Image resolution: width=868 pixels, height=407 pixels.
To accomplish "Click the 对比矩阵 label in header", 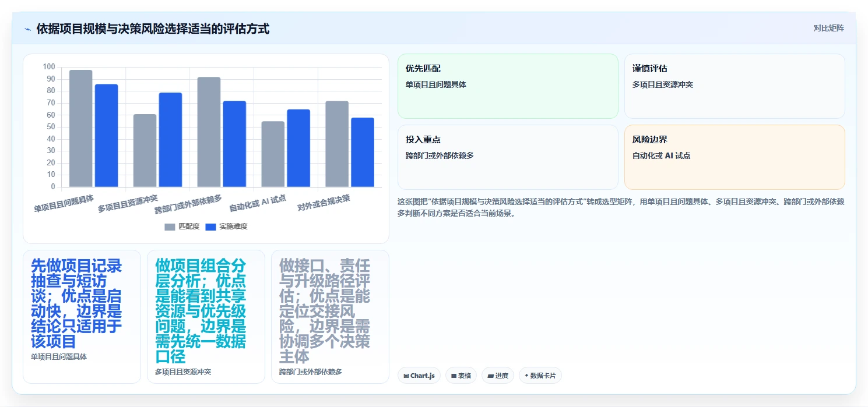I will click(x=828, y=28).
